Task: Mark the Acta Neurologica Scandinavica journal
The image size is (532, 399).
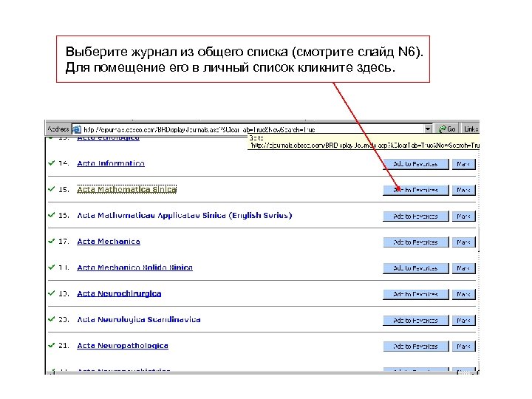Action: coord(463,320)
